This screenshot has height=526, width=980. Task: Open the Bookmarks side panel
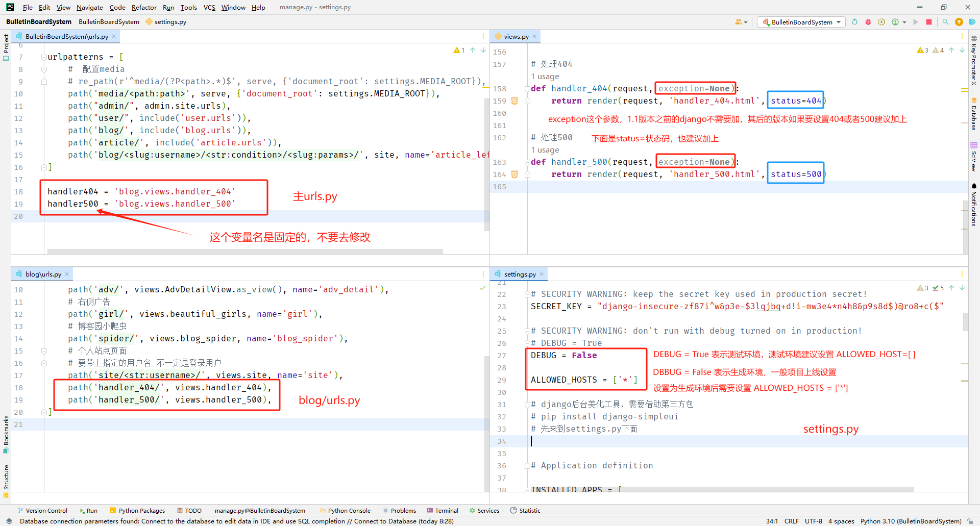[x=6, y=434]
